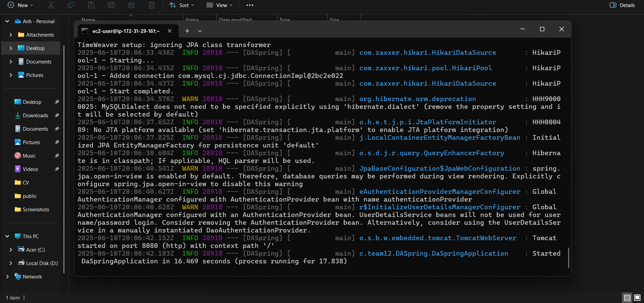Image resolution: width=644 pixels, height=303 pixels.
Task: Expand the Local Disk (D:) chevron
Action: [x=11, y=263]
